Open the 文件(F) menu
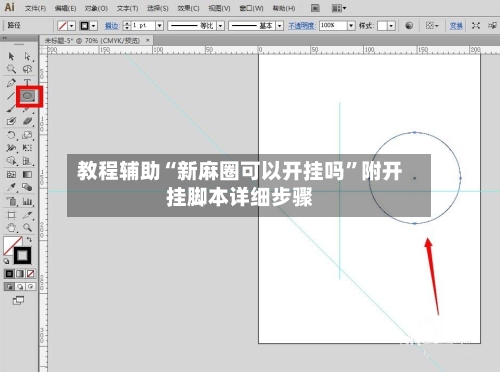 35,8
